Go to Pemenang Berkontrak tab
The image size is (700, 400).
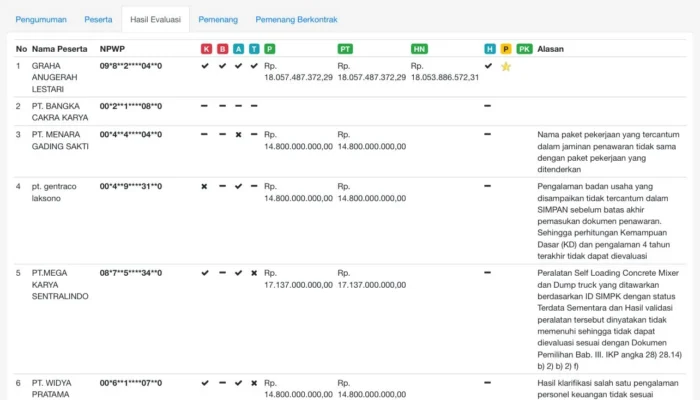pos(296,20)
